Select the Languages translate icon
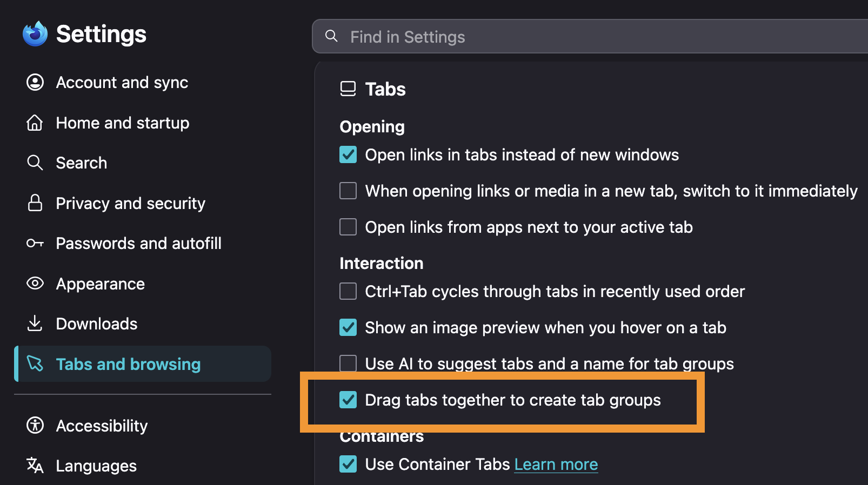 coord(35,466)
